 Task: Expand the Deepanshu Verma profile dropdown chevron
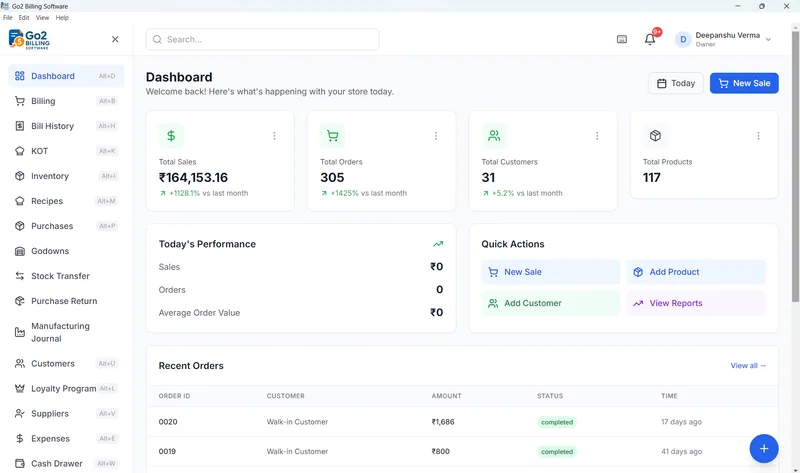click(x=768, y=39)
